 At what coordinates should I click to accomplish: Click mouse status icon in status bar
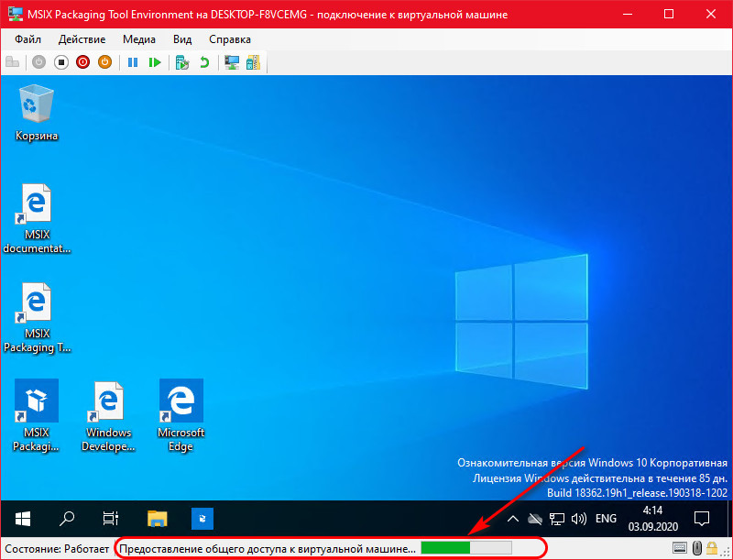697,547
